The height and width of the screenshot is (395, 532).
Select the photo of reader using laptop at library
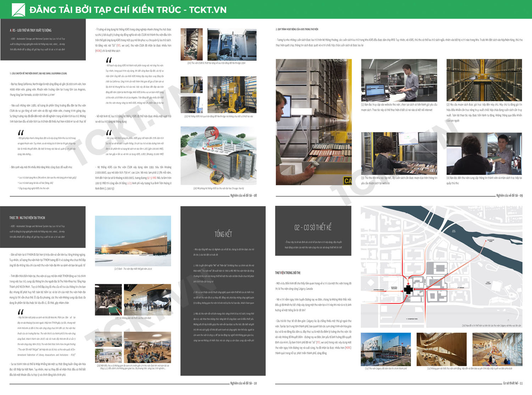(x=399, y=80)
